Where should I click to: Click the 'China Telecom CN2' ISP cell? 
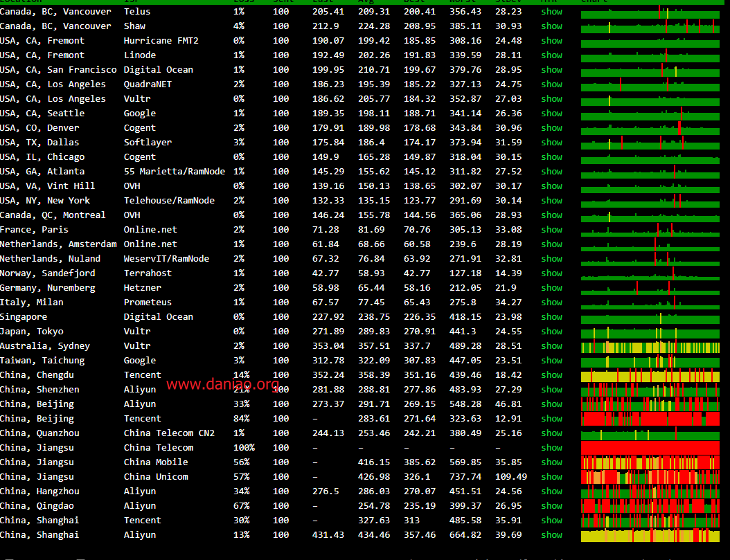coord(169,433)
